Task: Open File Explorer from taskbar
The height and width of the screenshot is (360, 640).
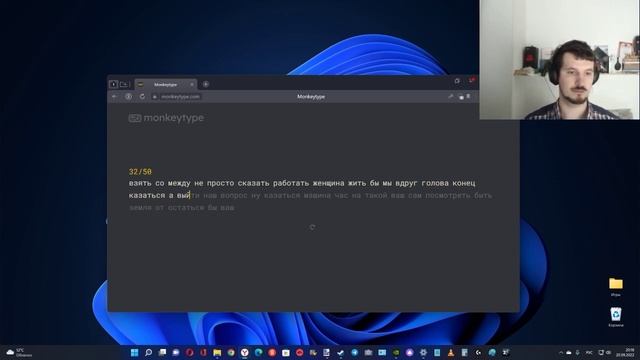Action: point(217,352)
